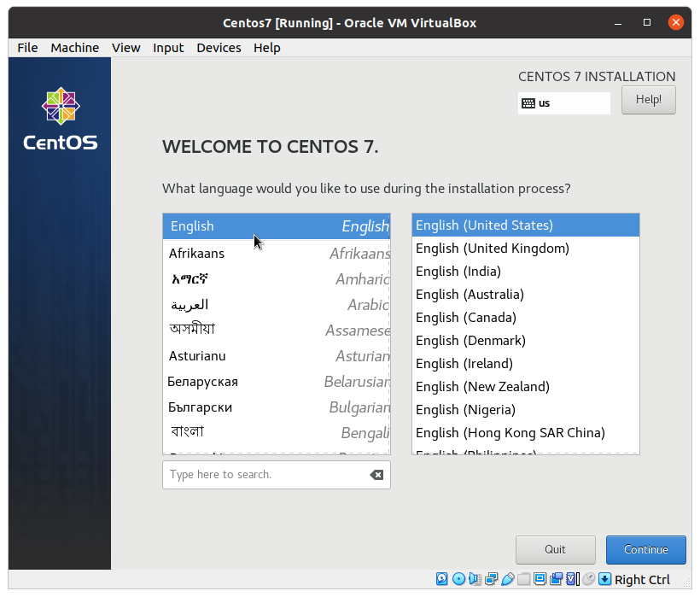Click the us keyboard layout indicator
Screen dimensions: 700x597
563,103
